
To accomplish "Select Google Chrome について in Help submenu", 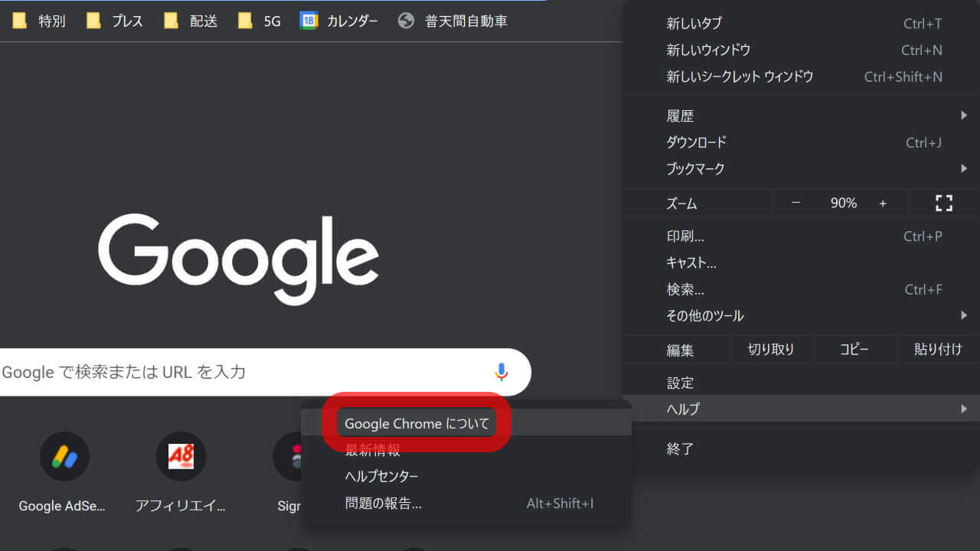I will pos(416,422).
